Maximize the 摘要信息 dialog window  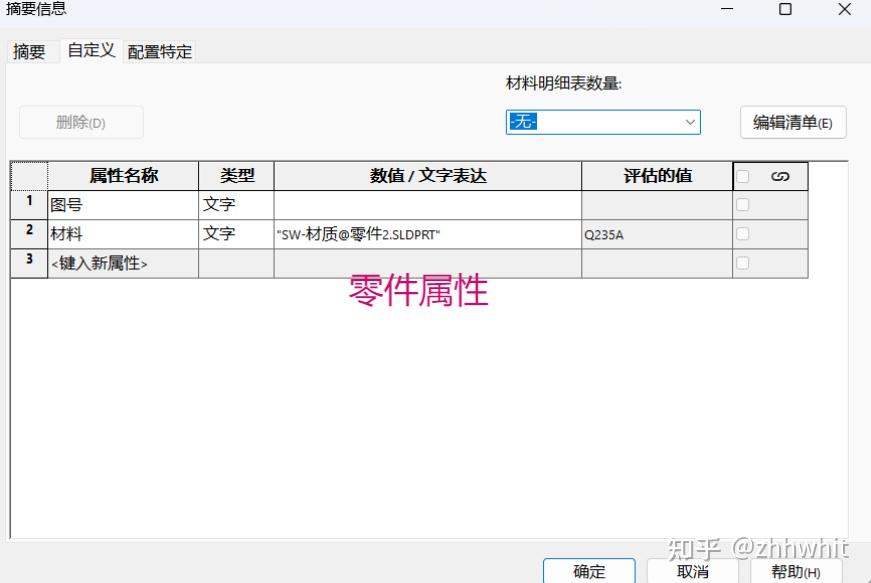point(785,9)
